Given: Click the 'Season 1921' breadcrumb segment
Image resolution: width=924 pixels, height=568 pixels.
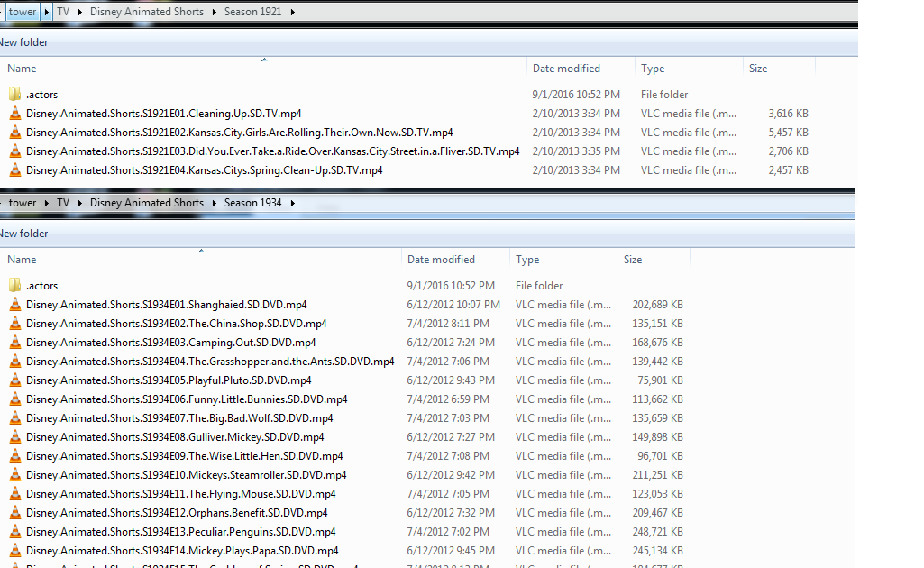Looking at the screenshot, I should click(252, 12).
